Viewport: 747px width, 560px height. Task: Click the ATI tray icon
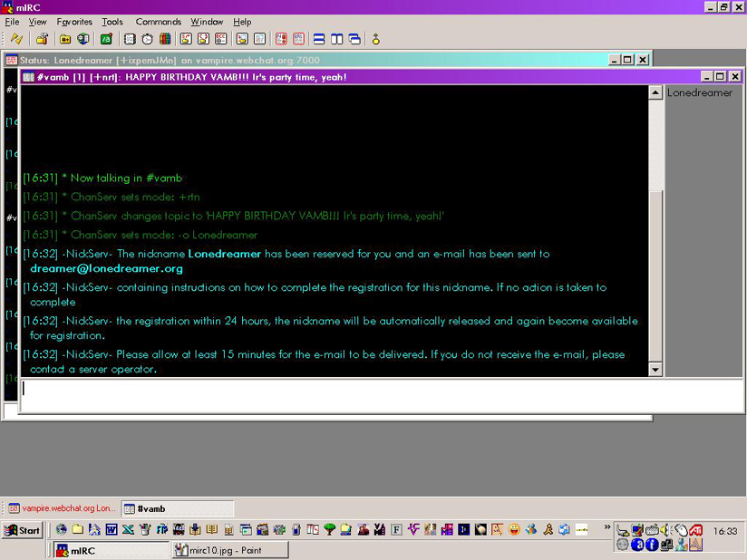(695, 529)
